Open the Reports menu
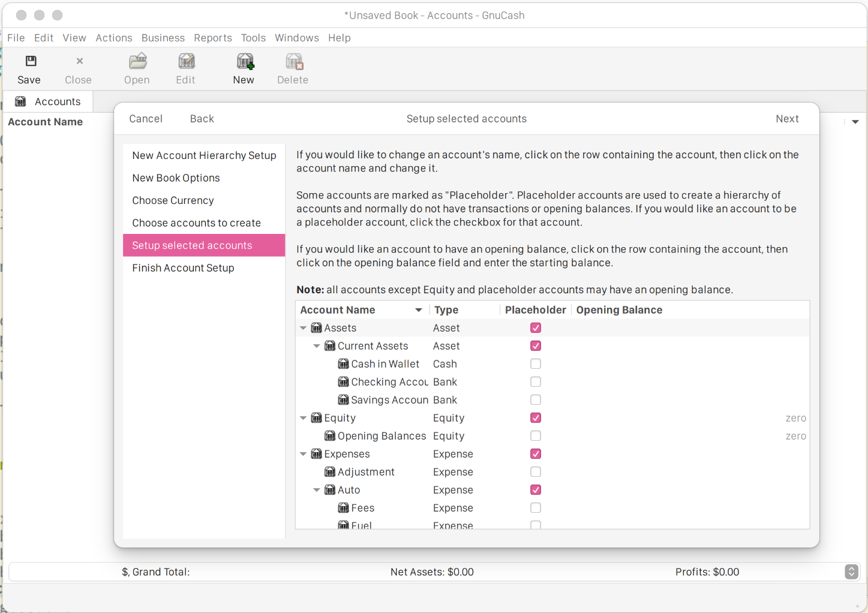 212,38
